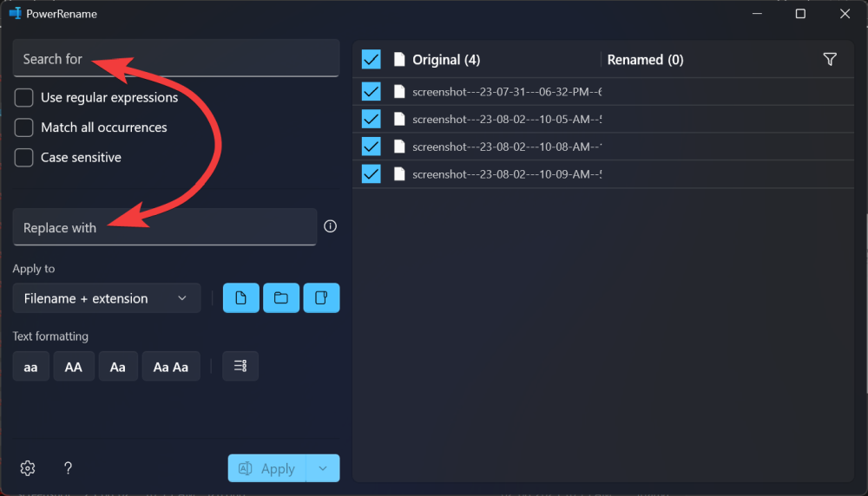The width and height of the screenshot is (868, 496).
Task: Toggle enumerate items list icon
Action: click(240, 366)
